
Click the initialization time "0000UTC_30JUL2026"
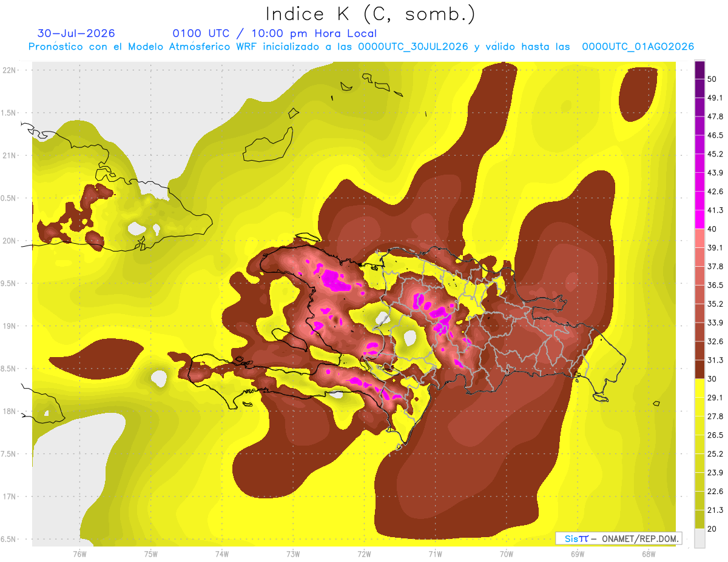413,47
